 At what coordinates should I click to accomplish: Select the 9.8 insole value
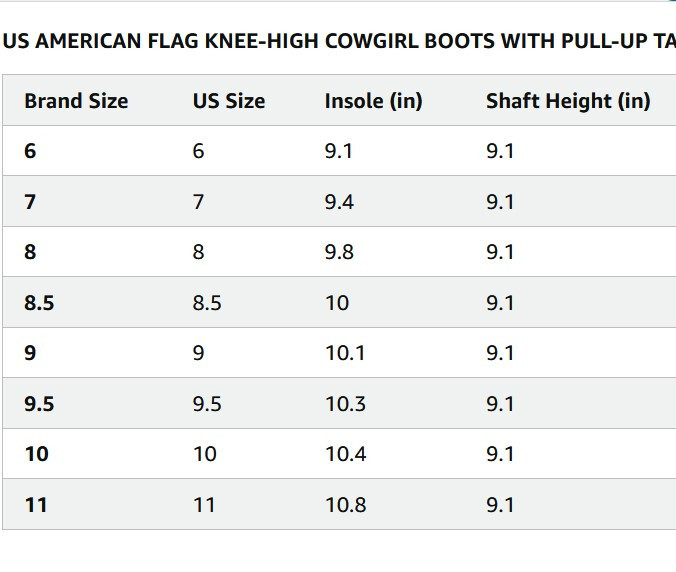[339, 252]
